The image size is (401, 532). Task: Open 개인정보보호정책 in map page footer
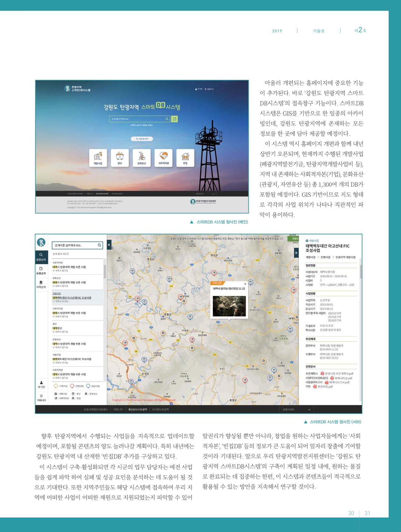pos(137,410)
